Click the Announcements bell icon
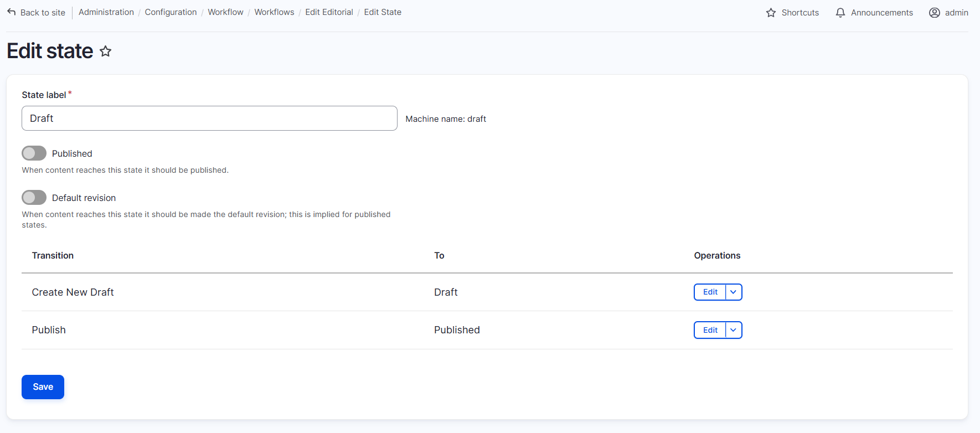This screenshot has width=980, height=433. (840, 13)
